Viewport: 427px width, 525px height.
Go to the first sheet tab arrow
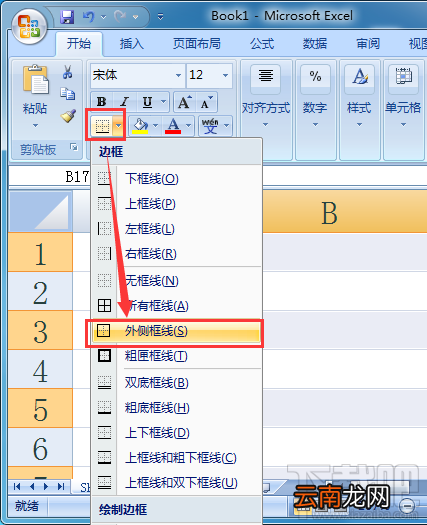(17, 486)
